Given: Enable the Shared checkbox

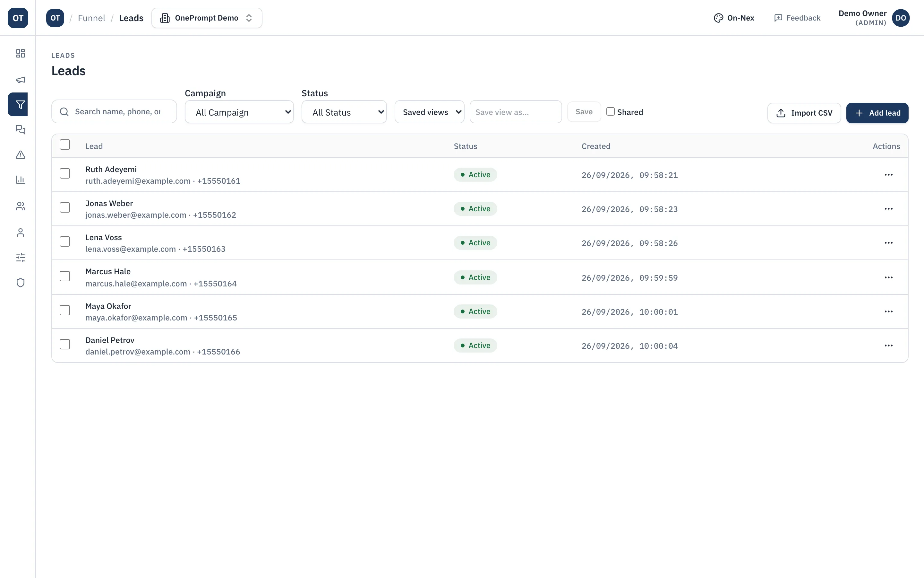Looking at the screenshot, I should click(610, 112).
